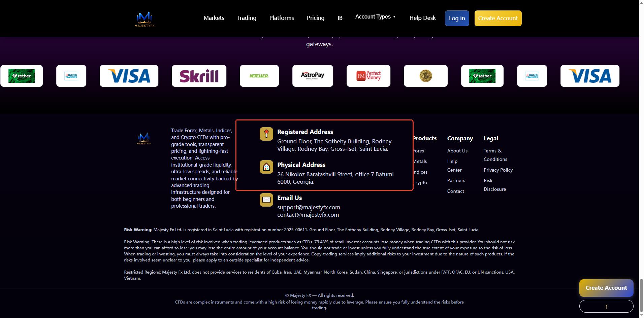Screen dimensions: 644x318
Task: Open the Metals product link
Action: point(420,161)
